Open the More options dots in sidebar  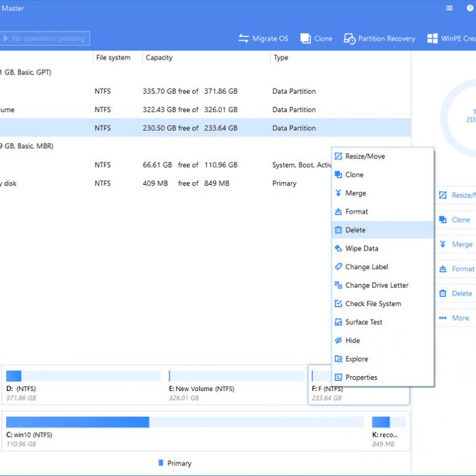443,318
